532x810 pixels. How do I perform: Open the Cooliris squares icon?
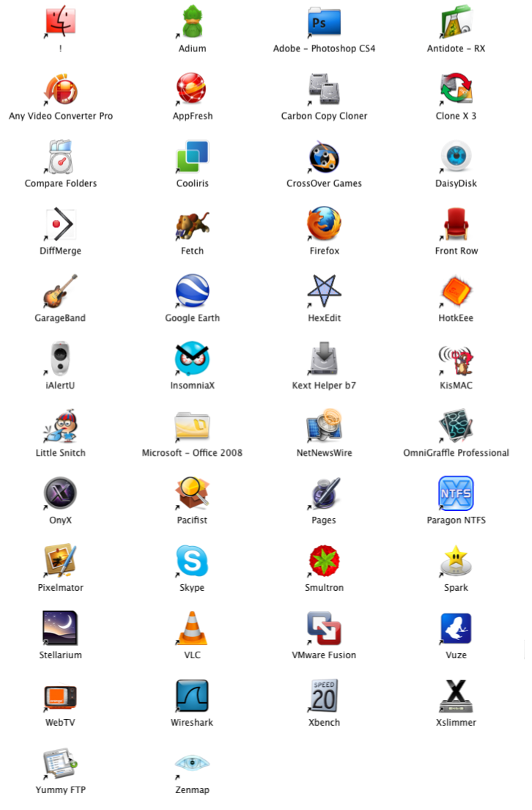(192, 157)
